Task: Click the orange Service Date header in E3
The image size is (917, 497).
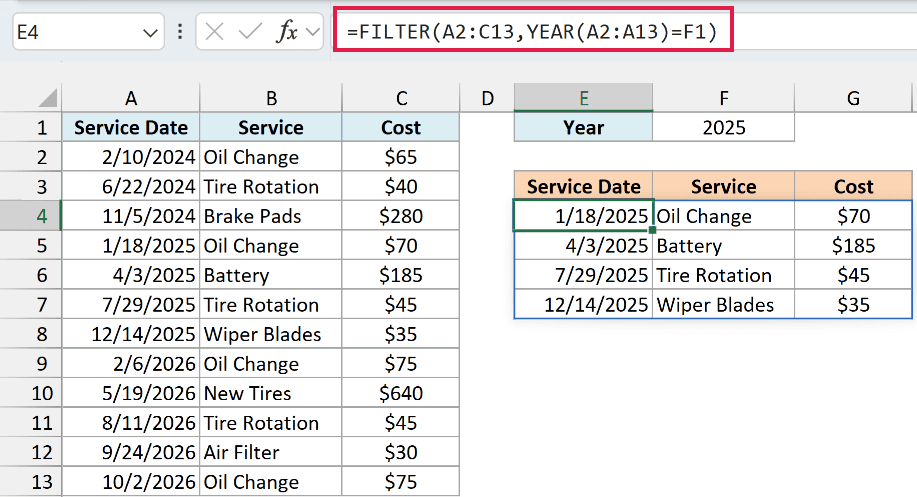Action: (x=584, y=186)
